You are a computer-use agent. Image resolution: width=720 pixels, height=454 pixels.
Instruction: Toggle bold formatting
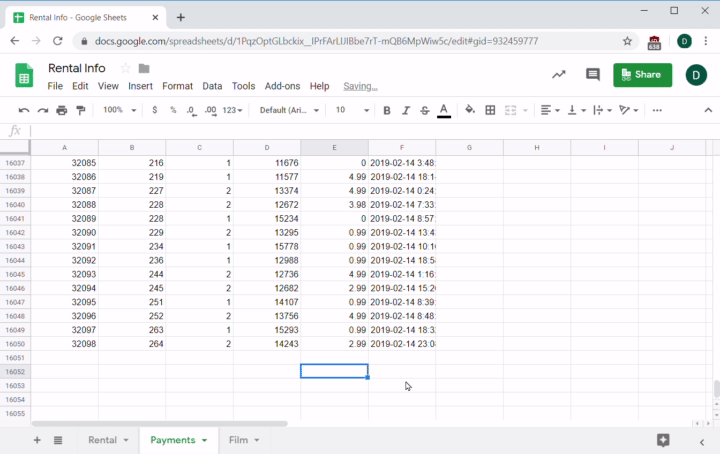coord(386,110)
